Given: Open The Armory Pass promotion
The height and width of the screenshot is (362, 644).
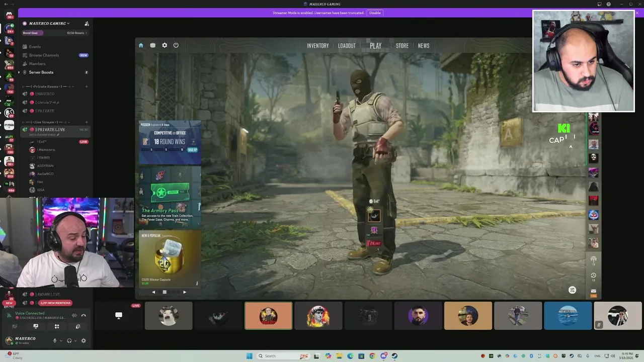Looking at the screenshot, I should [x=170, y=196].
